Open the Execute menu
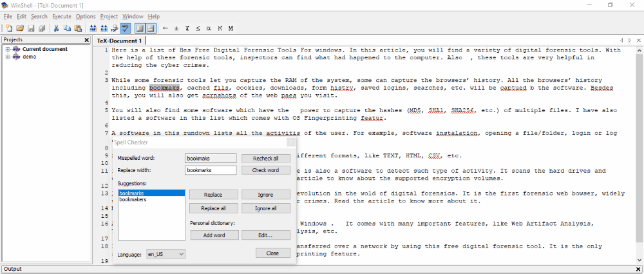644x274 pixels. (x=62, y=17)
